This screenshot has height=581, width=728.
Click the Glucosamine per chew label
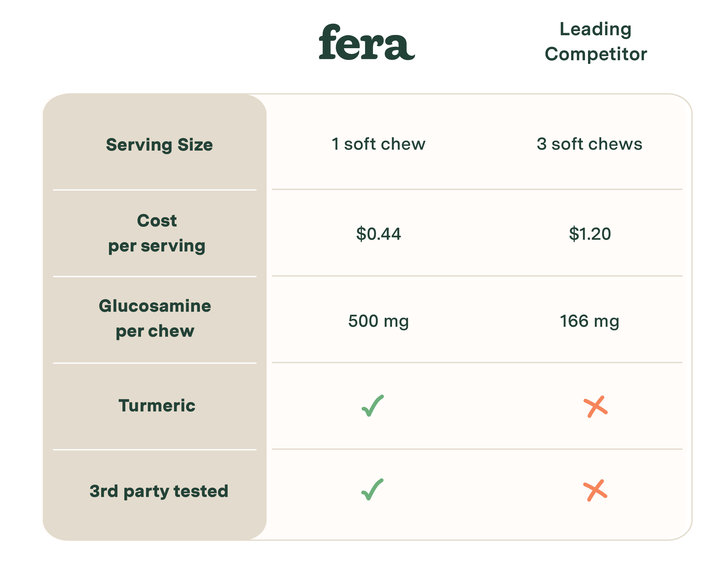[x=155, y=318]
